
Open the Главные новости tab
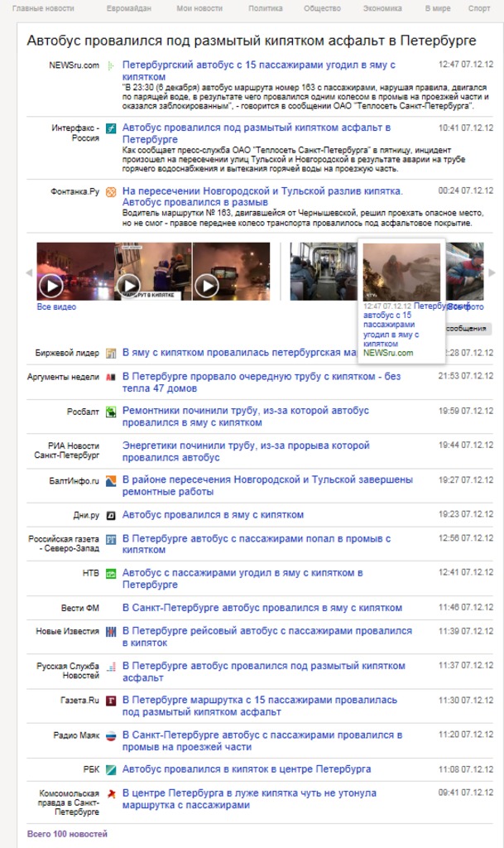pyautogui.click(x=43, y=8)
